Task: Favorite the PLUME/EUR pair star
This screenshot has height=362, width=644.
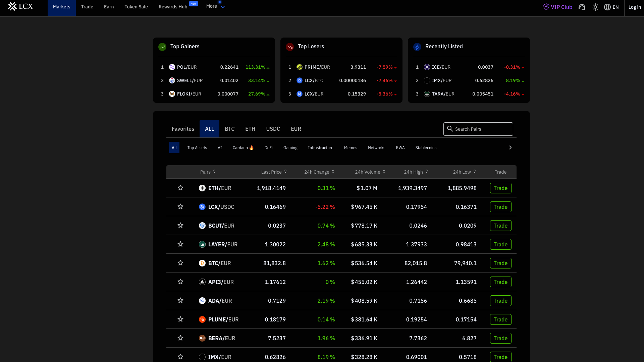Action: 180,319
